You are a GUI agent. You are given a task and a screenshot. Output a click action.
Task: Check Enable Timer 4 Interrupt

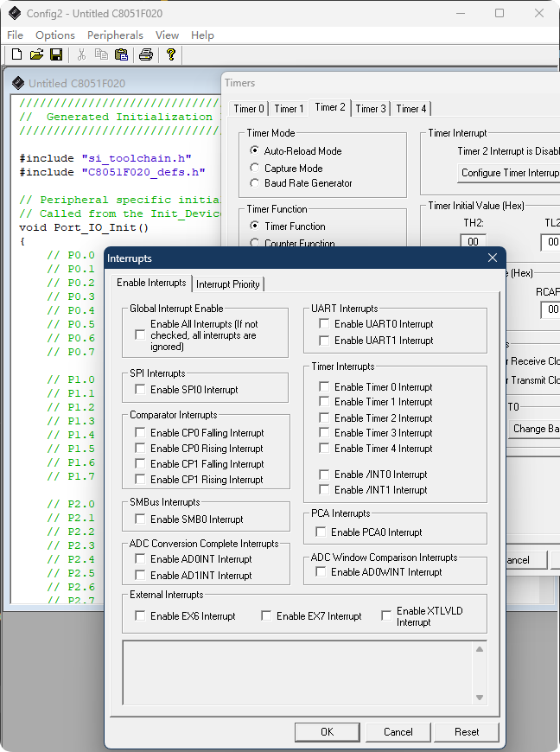tap(324, 448)
